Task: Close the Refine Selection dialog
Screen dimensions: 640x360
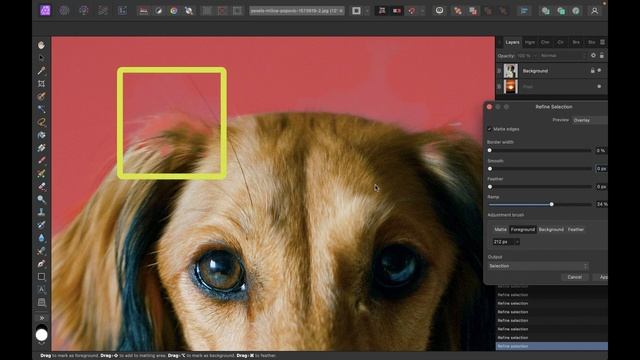Action: [489, 107]
